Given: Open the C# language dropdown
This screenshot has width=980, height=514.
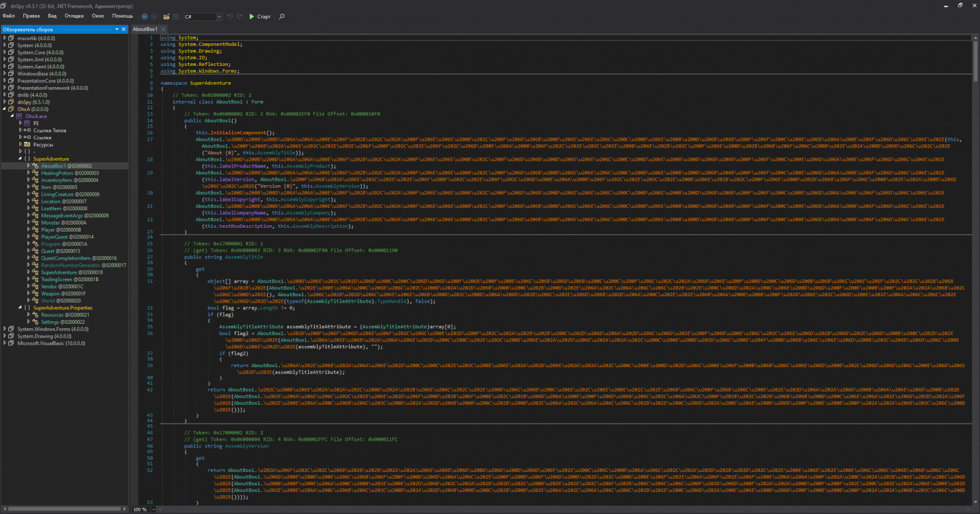Looking at the screenshot, I should coord(202,17).
